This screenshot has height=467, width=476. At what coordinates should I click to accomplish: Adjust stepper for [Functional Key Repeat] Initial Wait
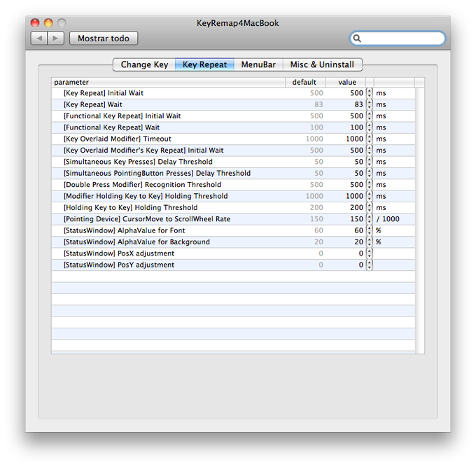click(x=369, y=116)
